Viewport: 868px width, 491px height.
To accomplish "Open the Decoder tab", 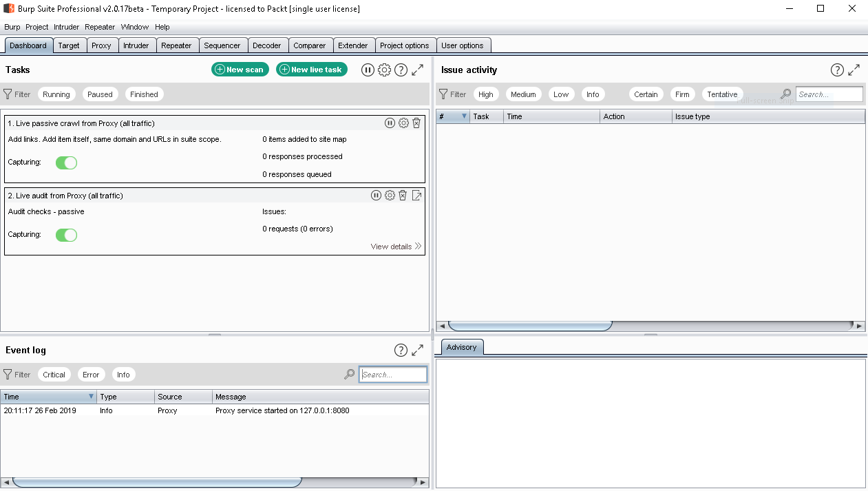I will (x=267, y=45).
